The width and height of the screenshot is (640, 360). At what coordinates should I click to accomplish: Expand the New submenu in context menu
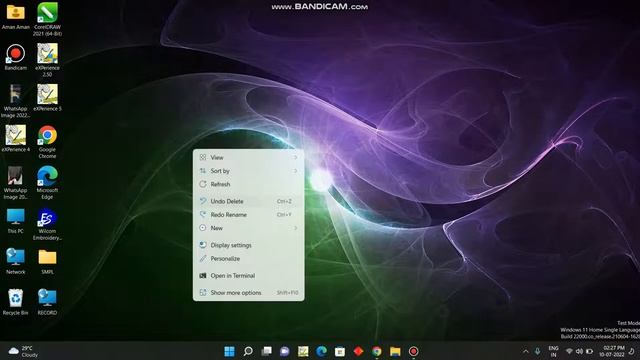pyautogui.click(x=249, y=228)
